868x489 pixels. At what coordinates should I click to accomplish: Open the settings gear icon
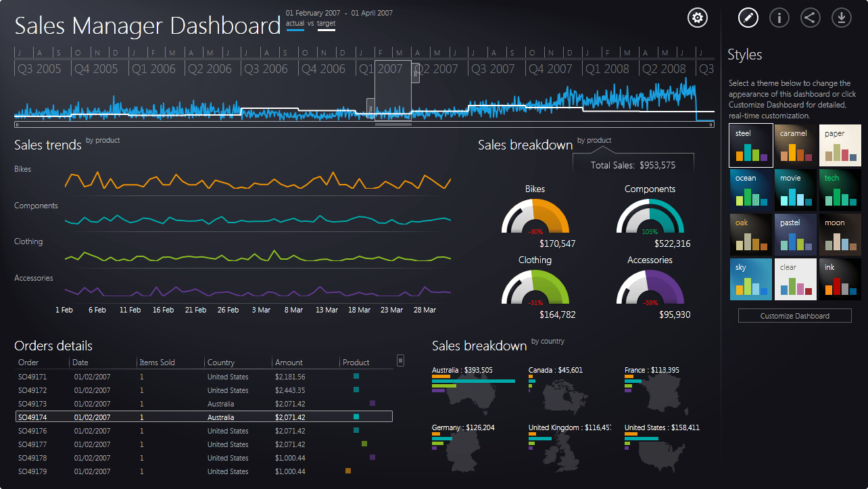pos(697,18)
